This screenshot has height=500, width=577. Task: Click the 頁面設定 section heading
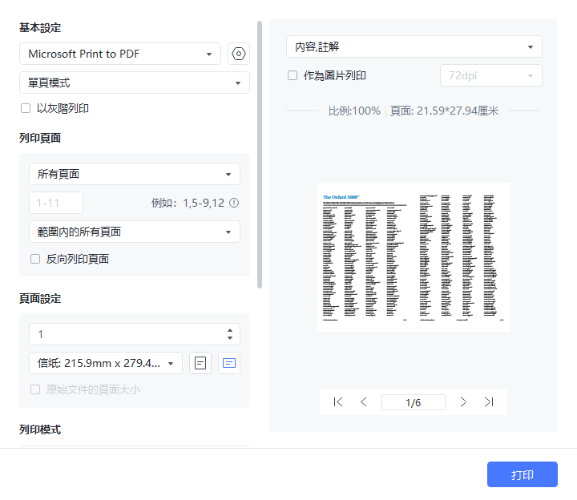coord(40,298)
